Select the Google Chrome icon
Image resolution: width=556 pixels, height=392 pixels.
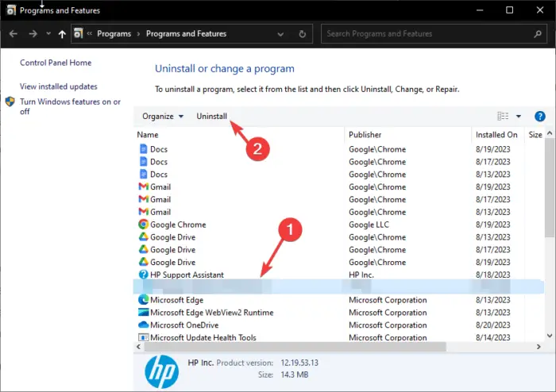[x=143, y=224]
